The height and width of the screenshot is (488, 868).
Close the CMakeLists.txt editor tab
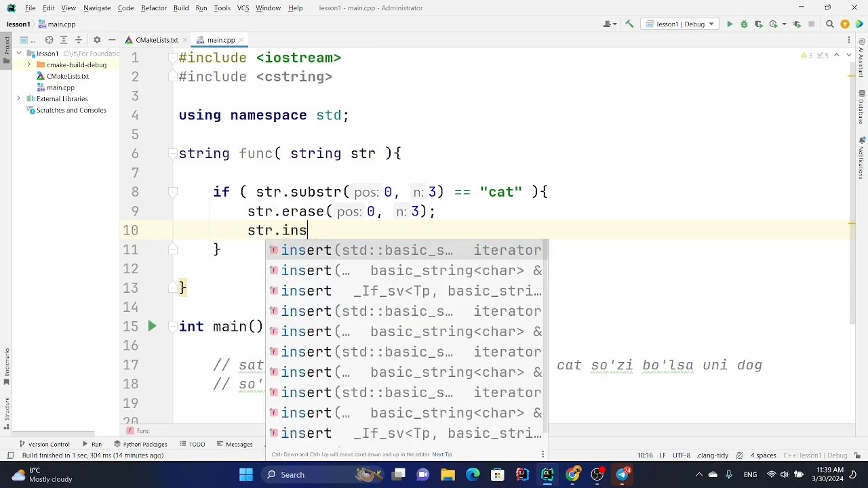coord(185,40)
